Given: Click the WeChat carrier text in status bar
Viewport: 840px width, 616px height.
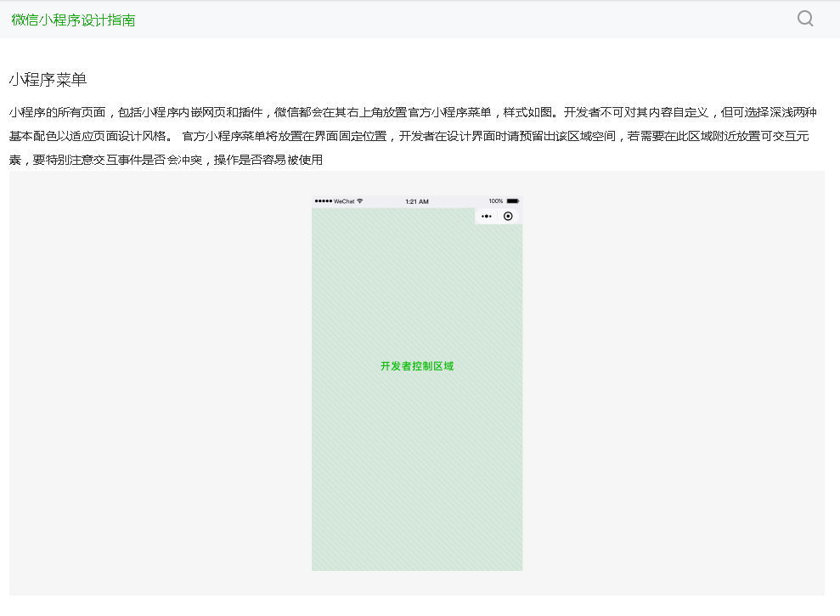Looking at the screenshot, I should 344,201.
